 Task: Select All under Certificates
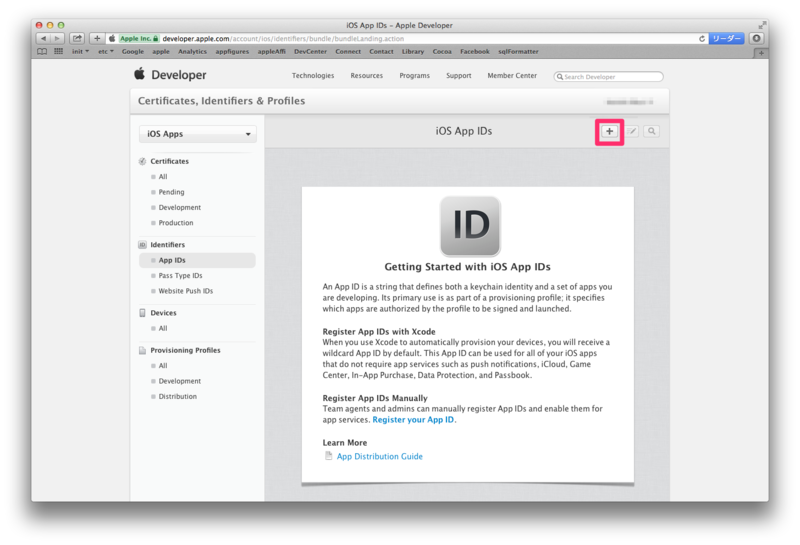[x=163, y=177]
